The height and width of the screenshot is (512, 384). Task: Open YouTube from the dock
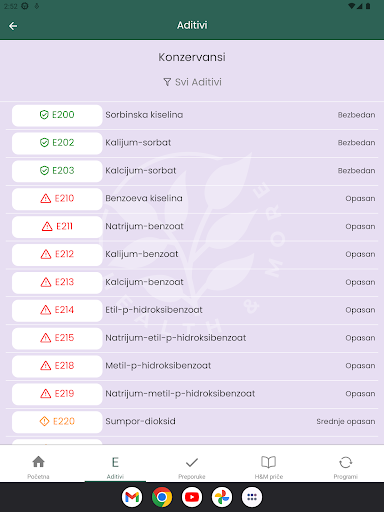192,497
